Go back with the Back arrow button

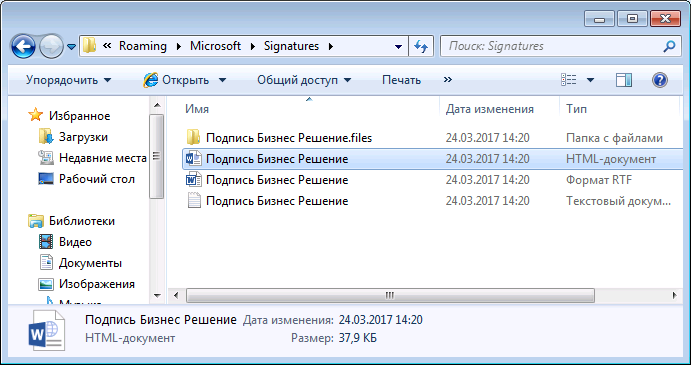(x=23, y=46)
